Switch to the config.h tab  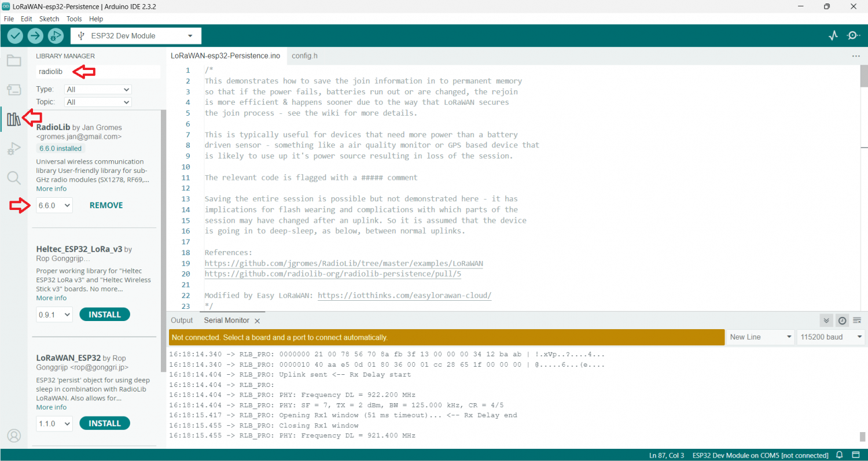click(x=304, y=56)
